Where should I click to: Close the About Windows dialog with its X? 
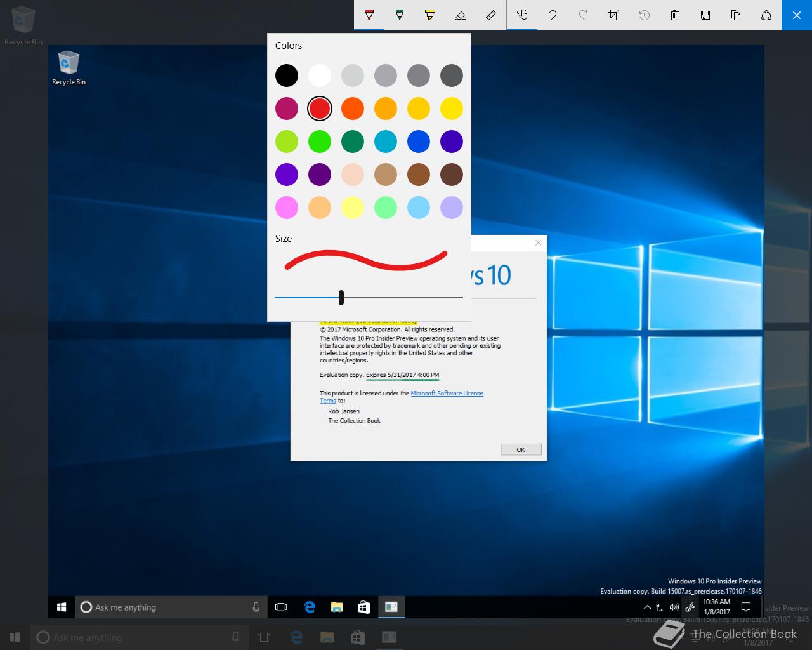[x=539, y=242]
